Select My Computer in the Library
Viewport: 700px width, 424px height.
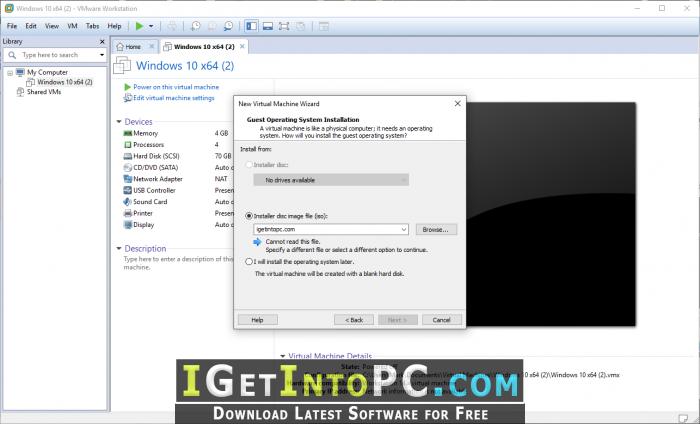click(47, 72)
